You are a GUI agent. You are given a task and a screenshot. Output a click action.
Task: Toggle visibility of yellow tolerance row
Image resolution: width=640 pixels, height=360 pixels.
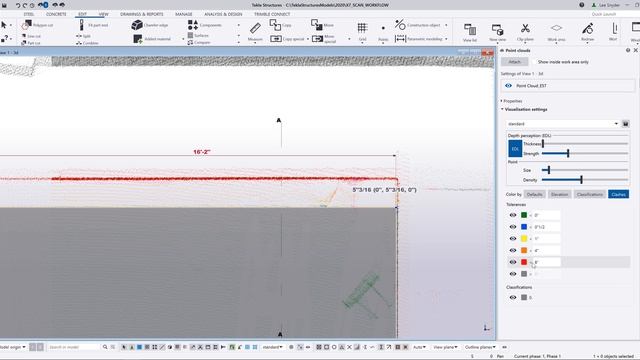[513, 239]
